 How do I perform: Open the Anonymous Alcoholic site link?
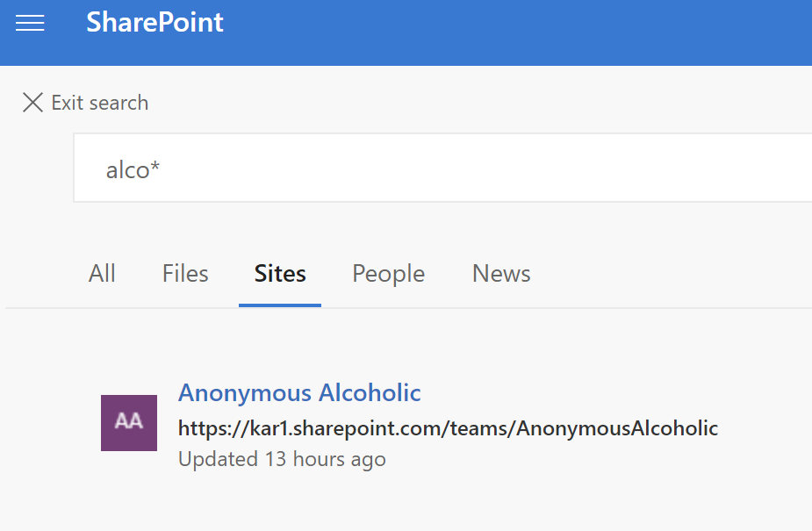point(299,393)
